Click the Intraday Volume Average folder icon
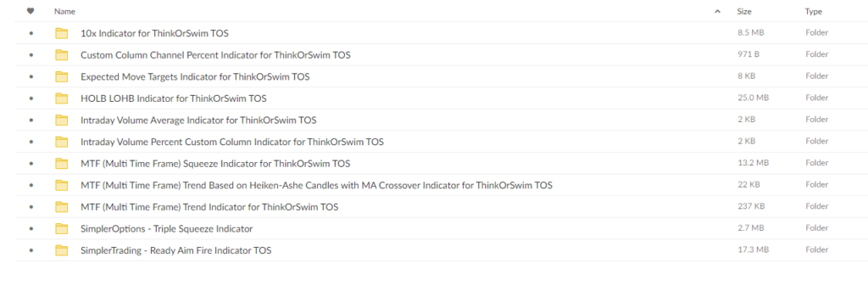 pos(61,120)
